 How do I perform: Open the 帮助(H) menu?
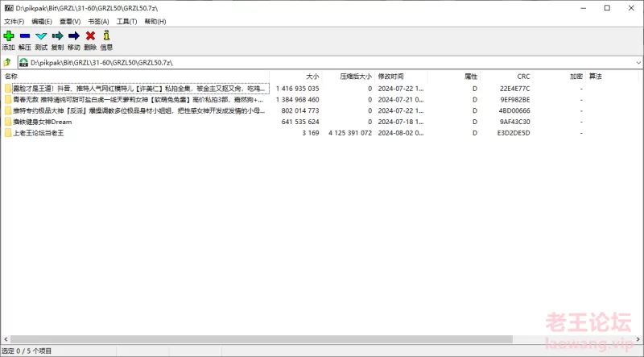[x=155, y=22]
